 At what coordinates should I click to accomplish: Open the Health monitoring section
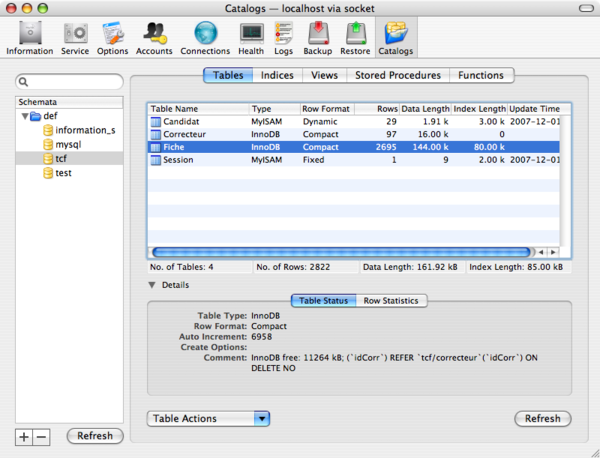pyautogui.click(x=251, y=37)
